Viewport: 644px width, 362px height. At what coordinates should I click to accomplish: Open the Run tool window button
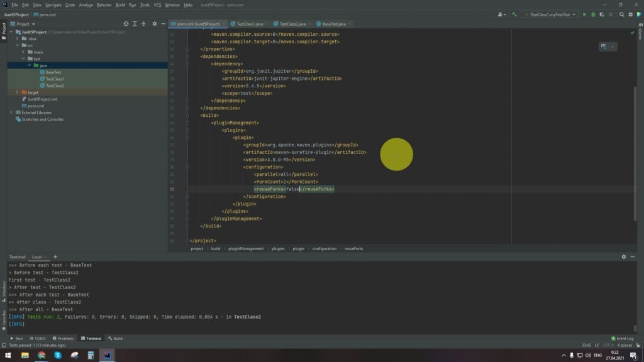click(16, 339)
